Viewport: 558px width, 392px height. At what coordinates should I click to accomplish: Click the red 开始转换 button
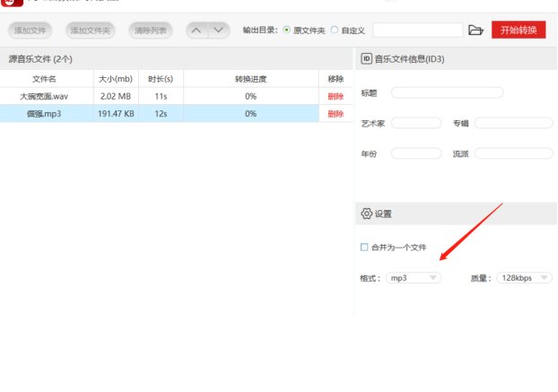pos(519,30)
